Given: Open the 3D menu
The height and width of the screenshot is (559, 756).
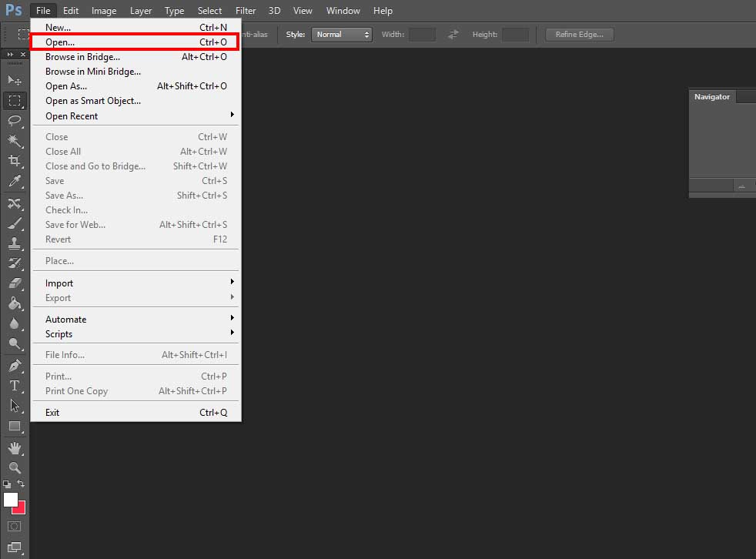Looking at the screenshot, I should (274, 11).
